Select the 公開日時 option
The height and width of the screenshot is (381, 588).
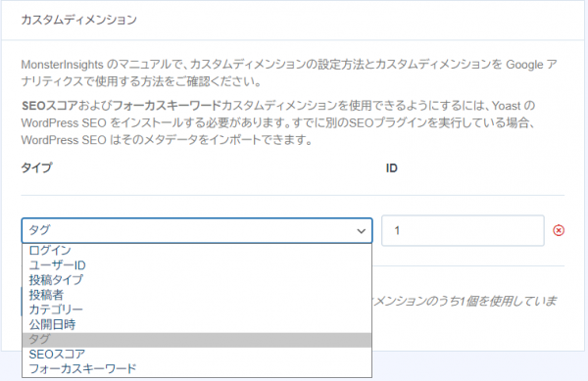(197, 324)
